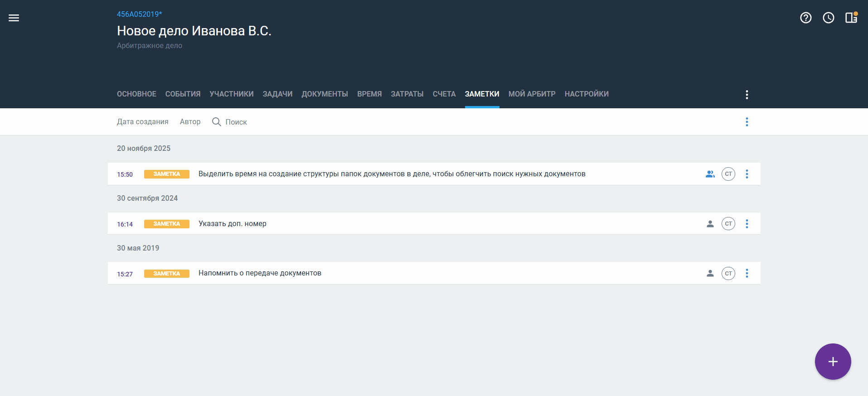Click the Поиск search field
This screenshot has width=868, height=396.
236,122
